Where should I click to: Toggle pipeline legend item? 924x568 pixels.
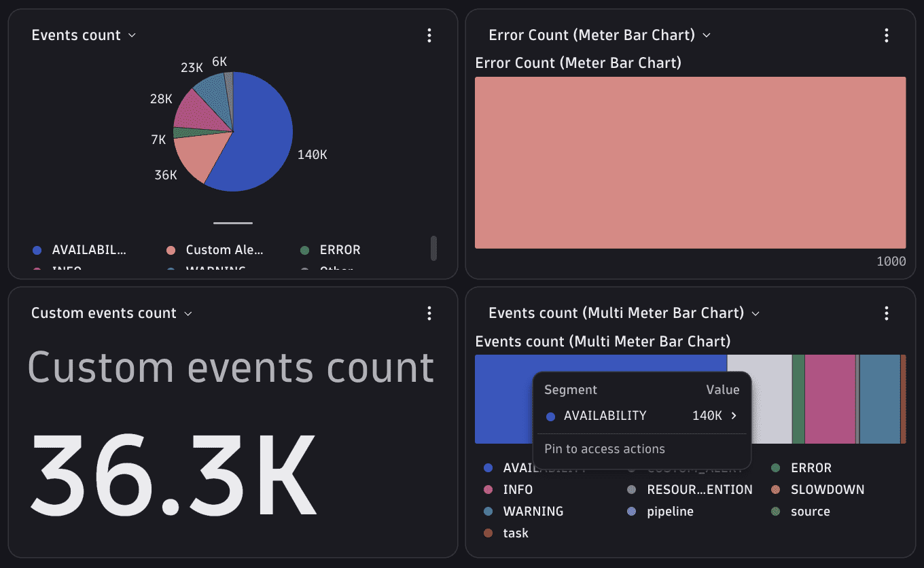point(660,512)
